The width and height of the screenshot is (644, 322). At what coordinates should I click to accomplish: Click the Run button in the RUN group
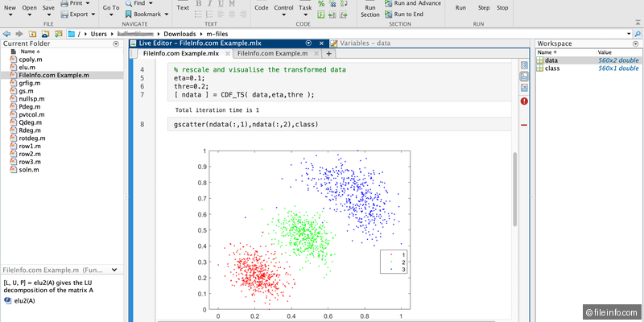click(460, 8)
